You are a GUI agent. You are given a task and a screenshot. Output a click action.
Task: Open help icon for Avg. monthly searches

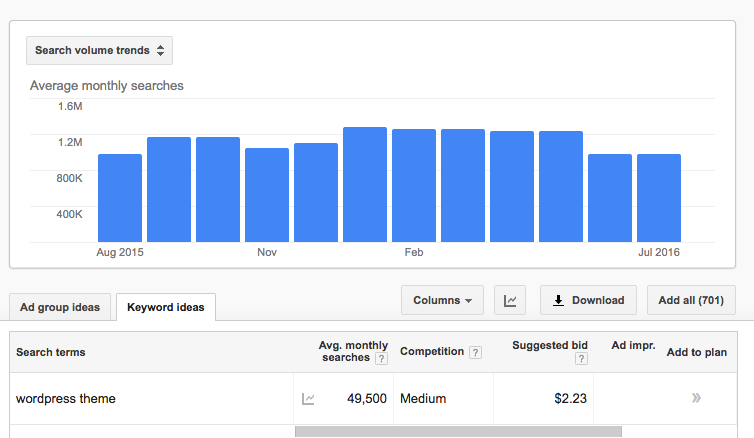[381, 358]
